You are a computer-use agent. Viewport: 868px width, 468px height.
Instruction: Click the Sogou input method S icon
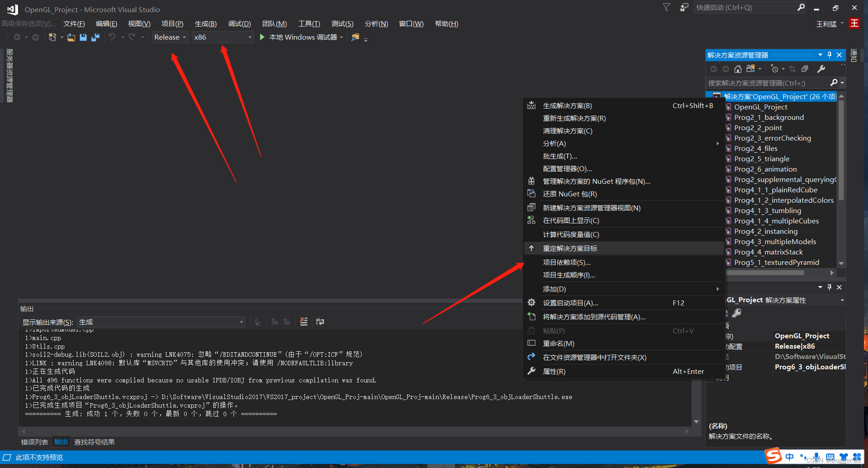tap(774, 456)
